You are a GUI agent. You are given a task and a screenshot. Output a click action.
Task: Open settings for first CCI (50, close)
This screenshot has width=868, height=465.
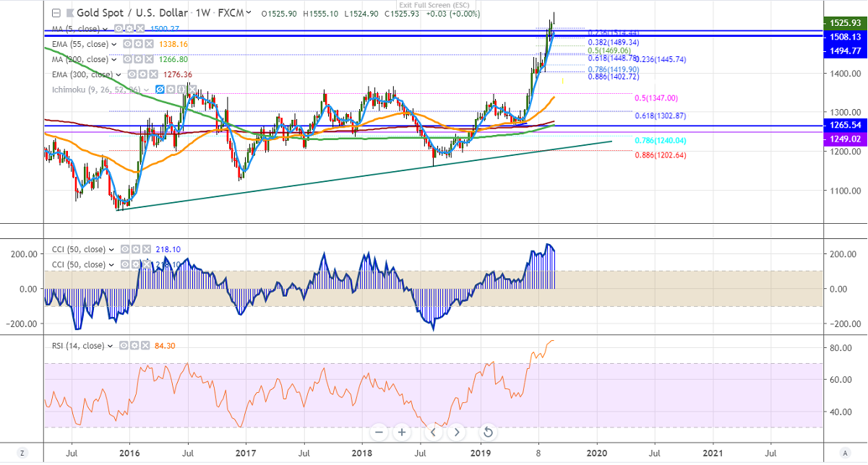(136, 249)
